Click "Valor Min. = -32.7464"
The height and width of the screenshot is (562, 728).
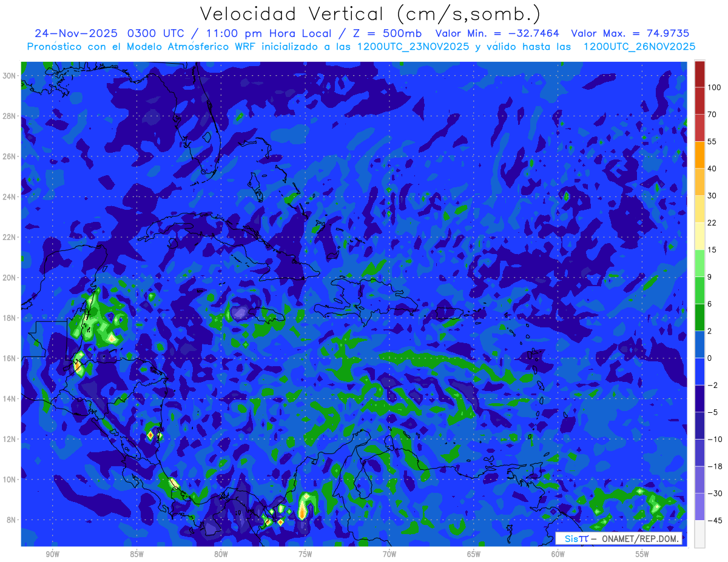click(x=497, y=33)
